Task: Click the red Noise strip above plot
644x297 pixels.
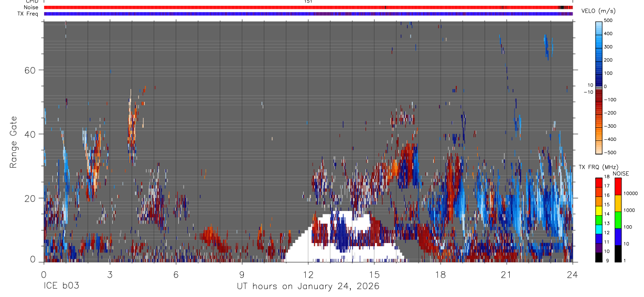Action: tap(308, 7)
